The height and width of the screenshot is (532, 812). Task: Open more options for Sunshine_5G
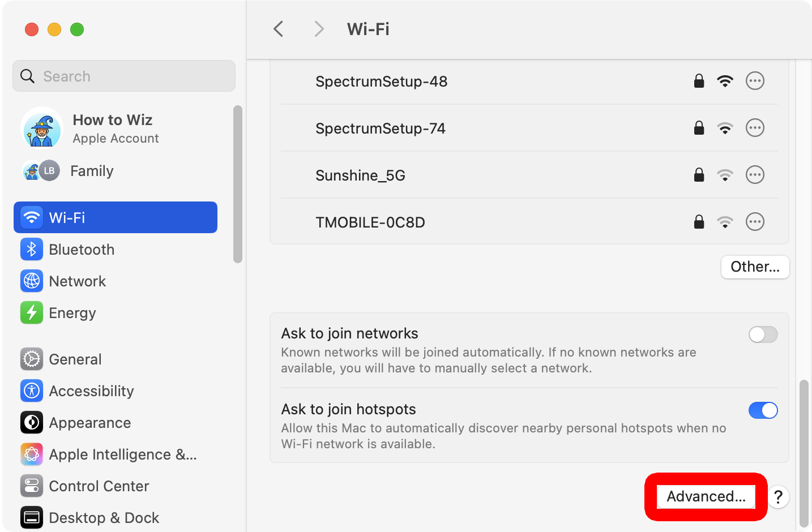point(755,175)
